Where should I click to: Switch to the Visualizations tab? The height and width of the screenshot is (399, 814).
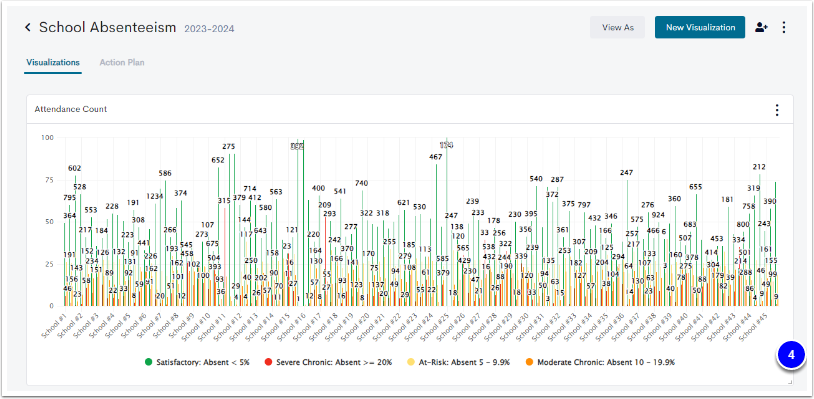point(52,62)
